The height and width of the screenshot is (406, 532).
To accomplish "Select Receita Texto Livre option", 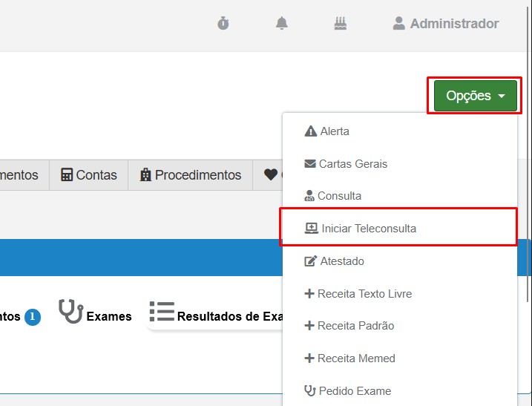I will tap(364, 294).
